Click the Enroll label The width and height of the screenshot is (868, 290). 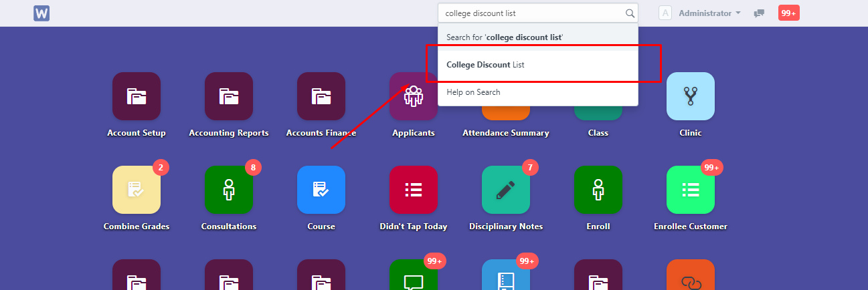pyautogui.click(x=598, y=227)
